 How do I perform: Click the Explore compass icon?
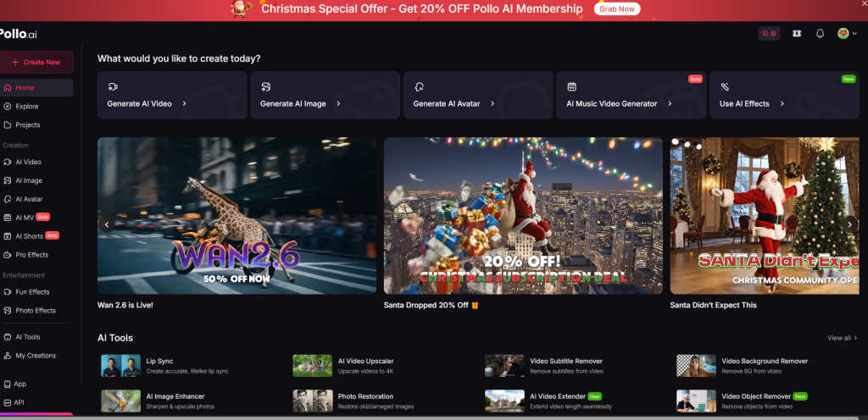[x=7, y=106]
